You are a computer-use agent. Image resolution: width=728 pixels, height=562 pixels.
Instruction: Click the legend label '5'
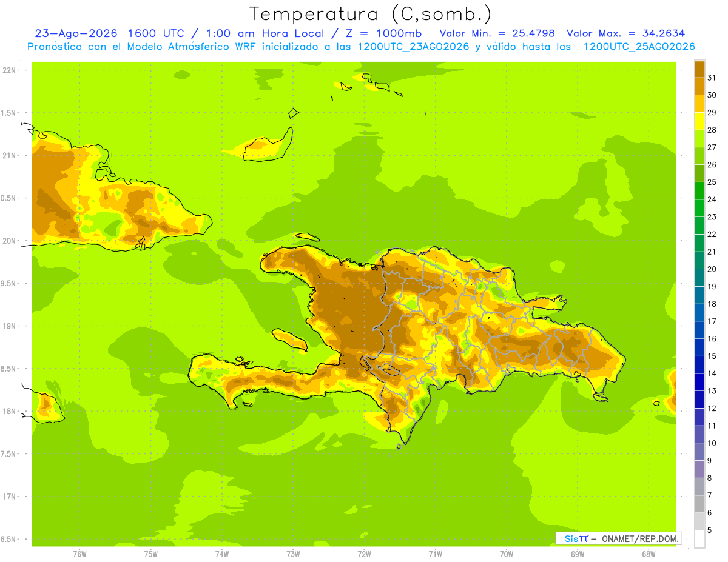710,530
